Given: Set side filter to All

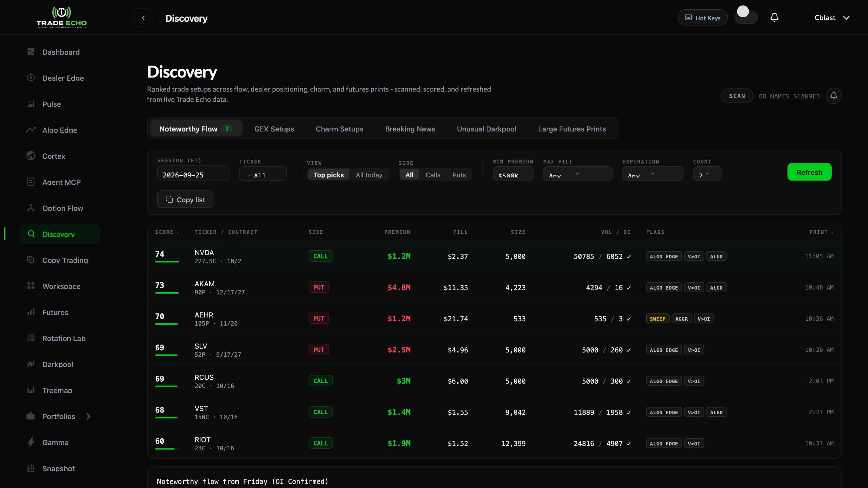Looking at the screenshot, I should (409, 175).
